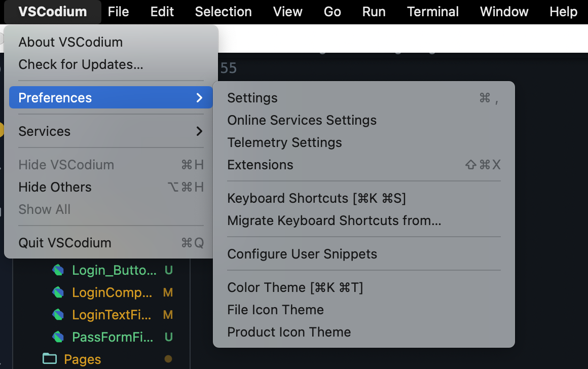The image size is (588, 369).
Task: Open LoginTextFi... file in explorer
Action: click(x=112, y=315)
